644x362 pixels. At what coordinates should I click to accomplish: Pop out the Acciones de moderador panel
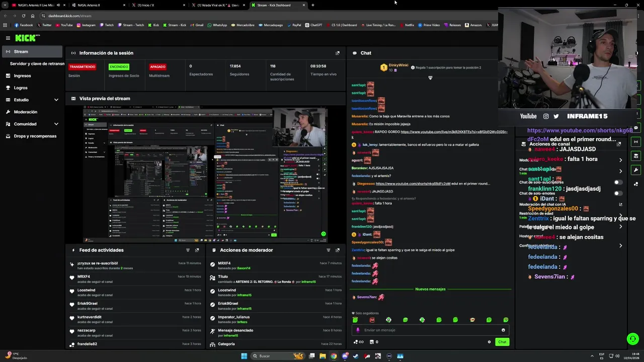tap(338, 250)
